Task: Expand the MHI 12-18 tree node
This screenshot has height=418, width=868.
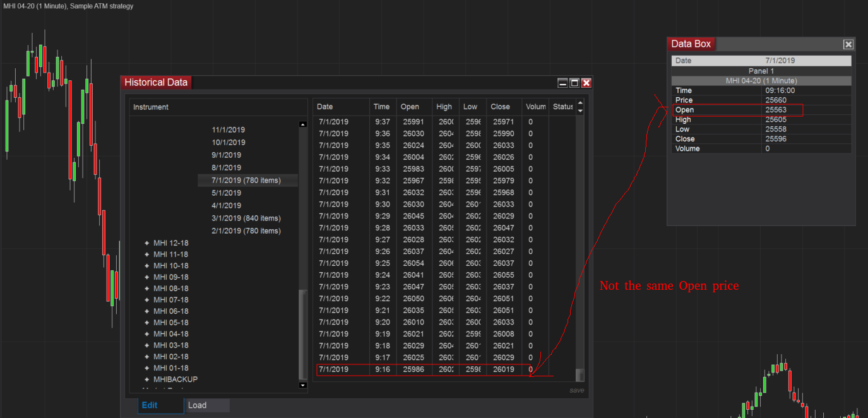Action: (x=146, y=243)
